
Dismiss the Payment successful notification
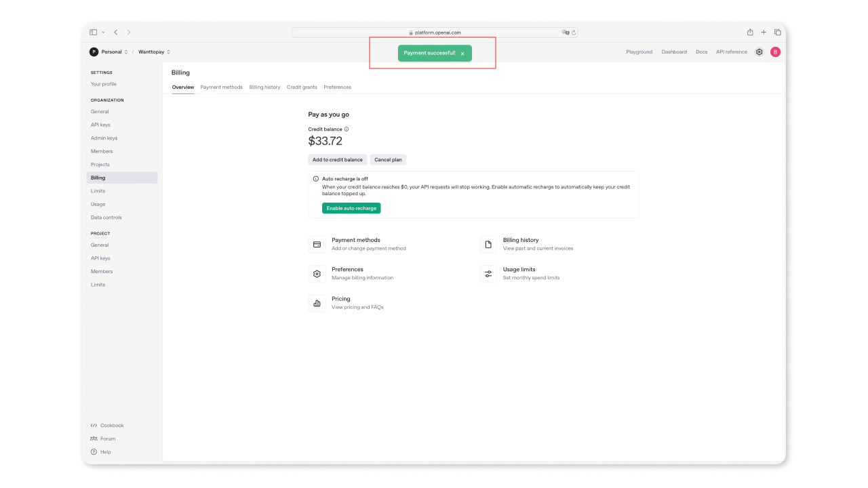tap(462, 54)
